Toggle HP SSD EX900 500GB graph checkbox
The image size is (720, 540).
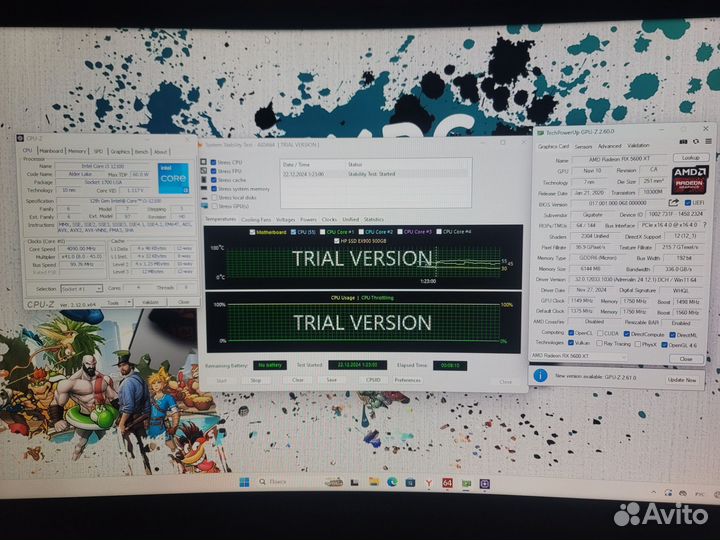[x=337, y=241]
